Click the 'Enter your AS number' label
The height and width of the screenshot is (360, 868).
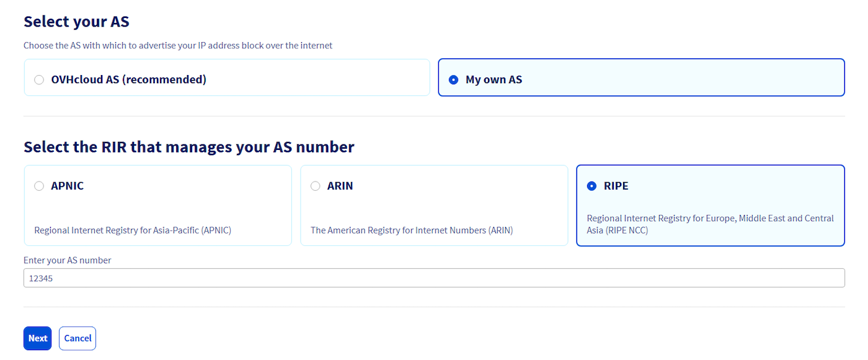pos(67,260)
